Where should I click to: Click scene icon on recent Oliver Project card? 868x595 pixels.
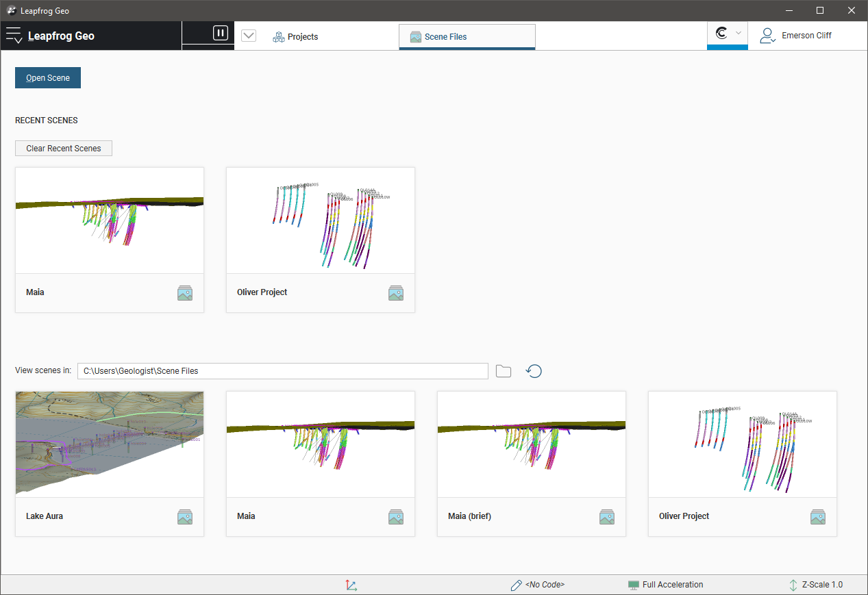[x=396, y=293]
